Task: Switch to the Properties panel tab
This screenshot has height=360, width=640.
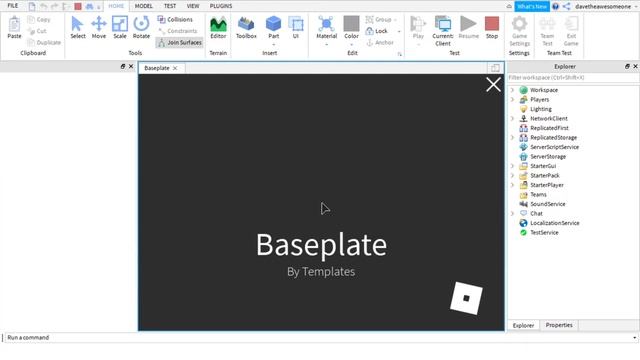Action: [559, 325]
